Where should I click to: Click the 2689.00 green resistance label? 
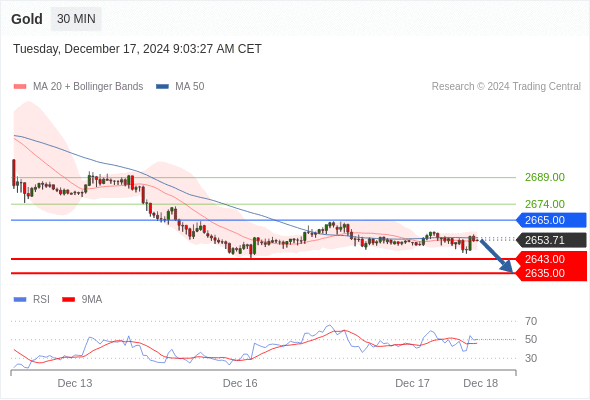544,177
